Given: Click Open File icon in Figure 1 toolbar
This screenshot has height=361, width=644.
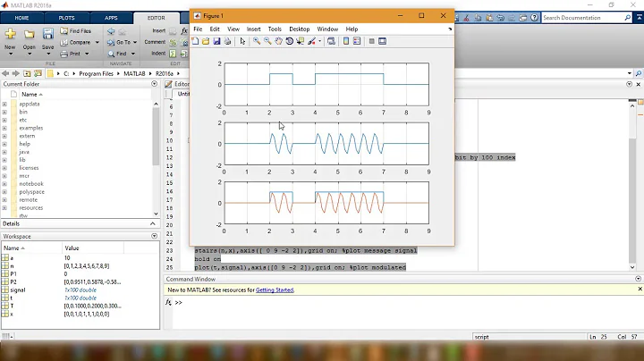Looking at the screenshot, I should (x=206, y=41).
